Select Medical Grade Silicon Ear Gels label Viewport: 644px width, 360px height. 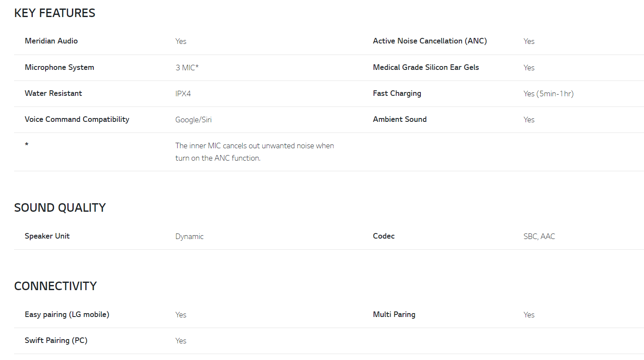426,67
